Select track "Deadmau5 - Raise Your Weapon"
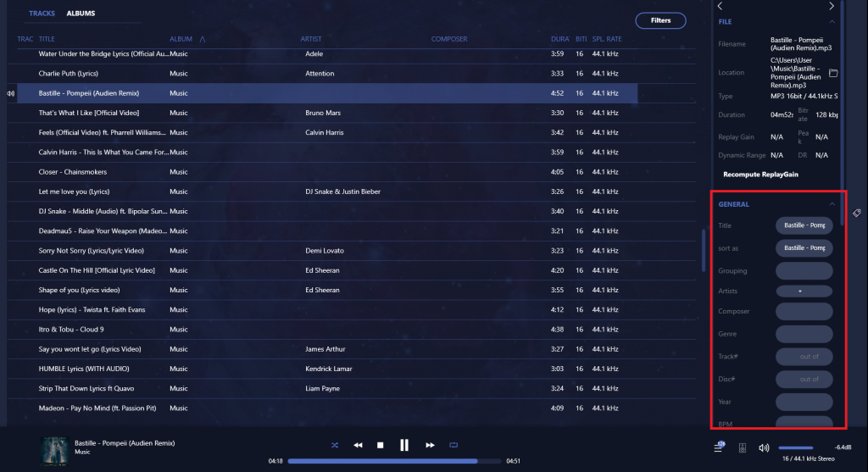 pyautogui.click(x=351, y=230)
